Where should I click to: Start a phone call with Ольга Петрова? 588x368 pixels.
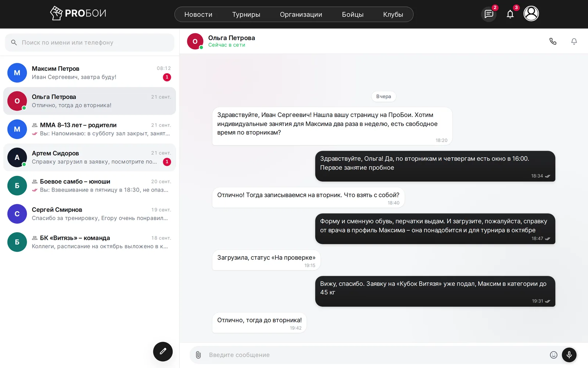(553, 41)
